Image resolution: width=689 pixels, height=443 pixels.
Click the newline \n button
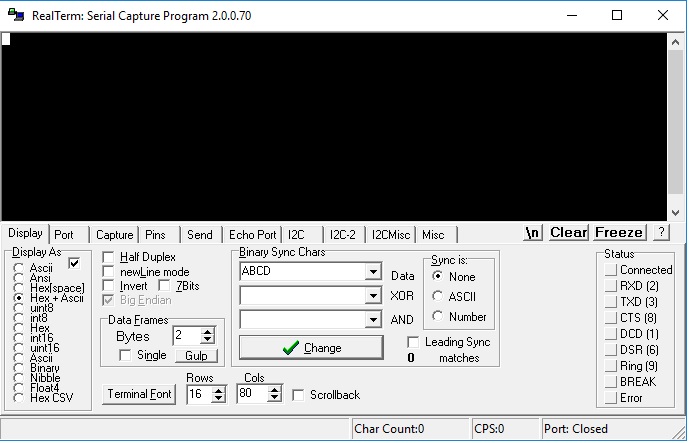pos(533,232)
